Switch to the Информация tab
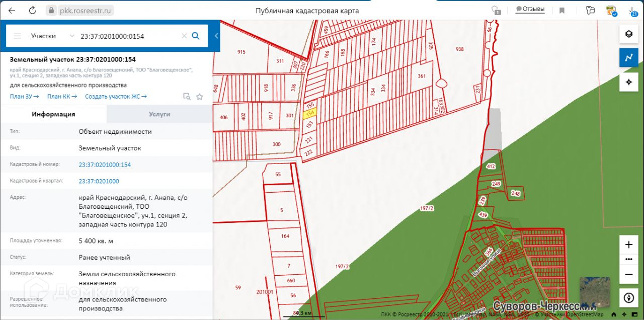Image resolution: width=644 pixels, height=320 pixels. 53,114
